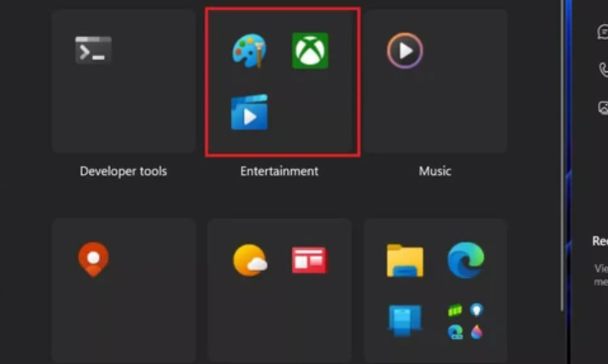608x364 pixels.
Task: Click the Developer tools folder label
Action: (x=124, y=171)
